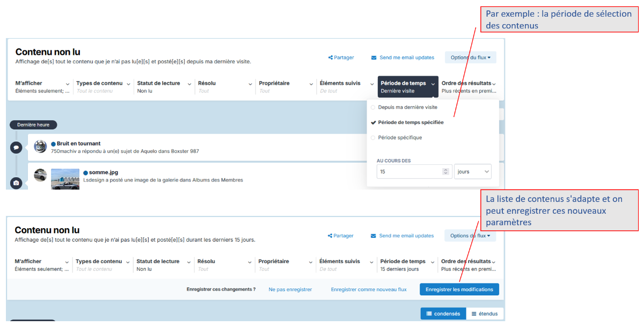Open 750machiv avatar next to Bruit en tournant
Screen dimensions: 644x326
pos(40,147)
